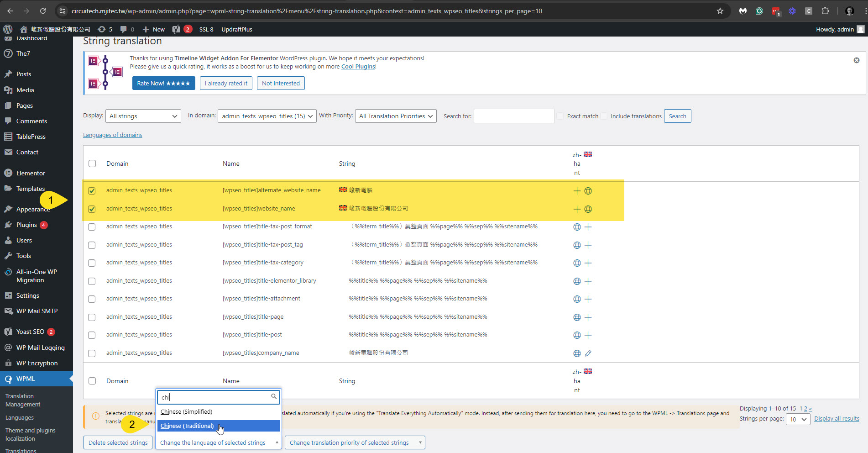This screenshot has height=453, width=868.
Task: Open the In domain dropdown
Action: [267, 116]
